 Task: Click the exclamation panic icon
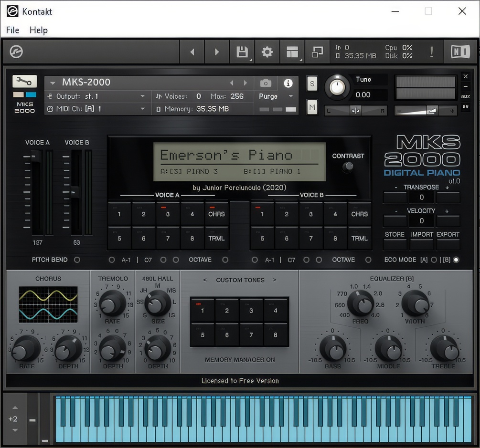[432, 52]
